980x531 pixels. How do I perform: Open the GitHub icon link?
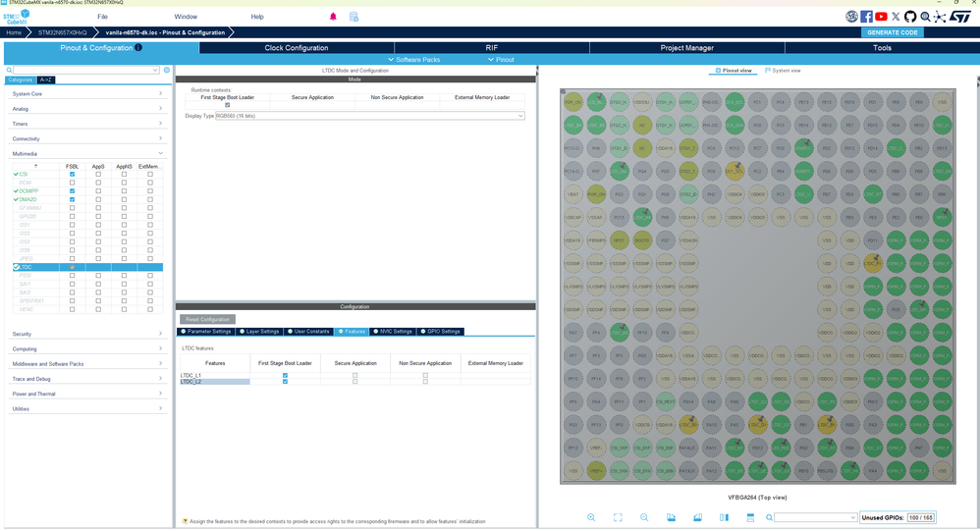click(x=910, y=17)
